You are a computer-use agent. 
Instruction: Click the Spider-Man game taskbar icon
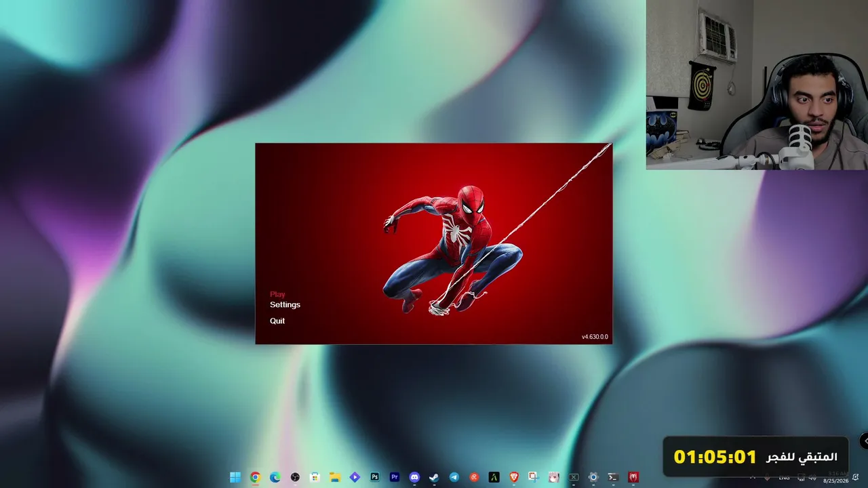coord(633,477)
